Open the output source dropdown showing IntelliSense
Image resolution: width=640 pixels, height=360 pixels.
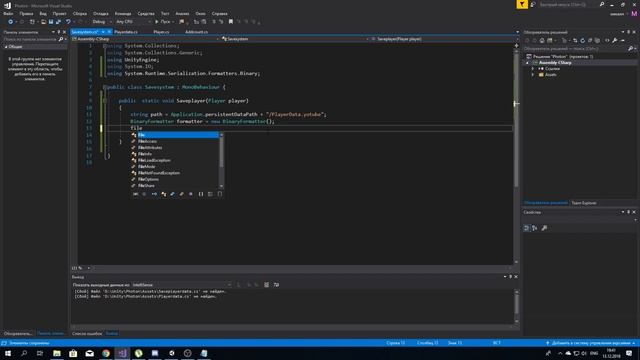(x=181, y=285)
